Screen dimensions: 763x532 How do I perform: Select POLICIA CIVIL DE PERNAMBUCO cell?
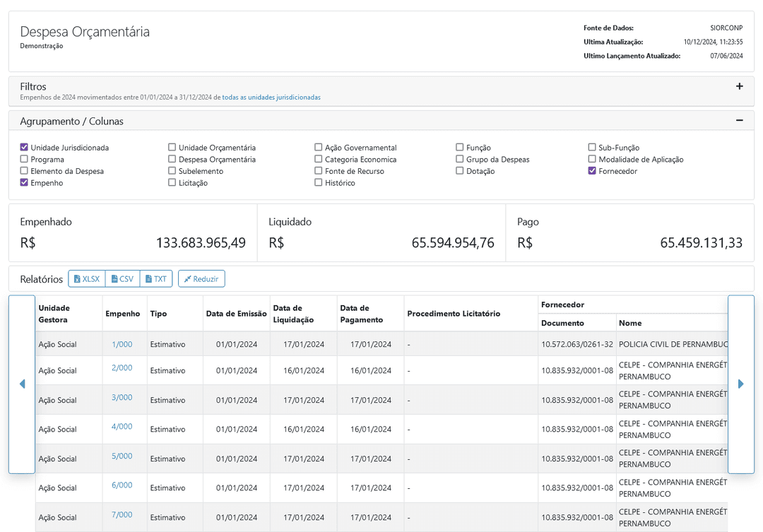(672, 344)
